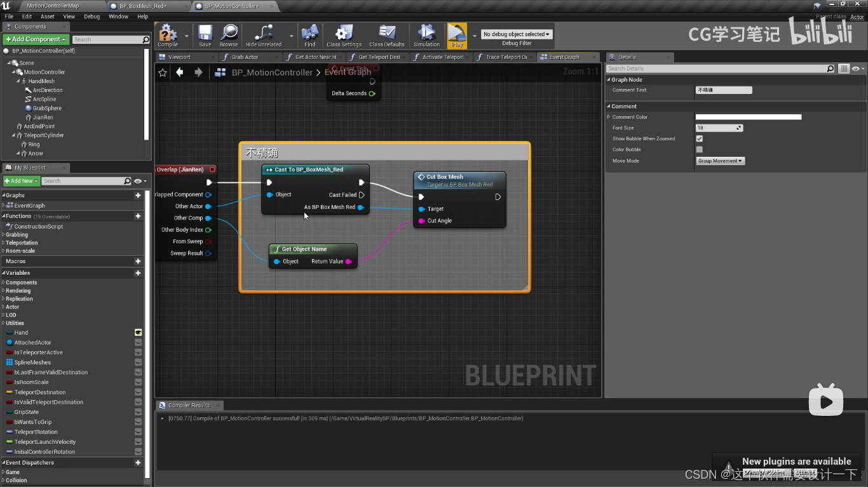Image resolution: width=868 pixels, height=487 pixels.
Task: Click BP_MotionController in graph breadcrumb
Action: click(272, 72)
